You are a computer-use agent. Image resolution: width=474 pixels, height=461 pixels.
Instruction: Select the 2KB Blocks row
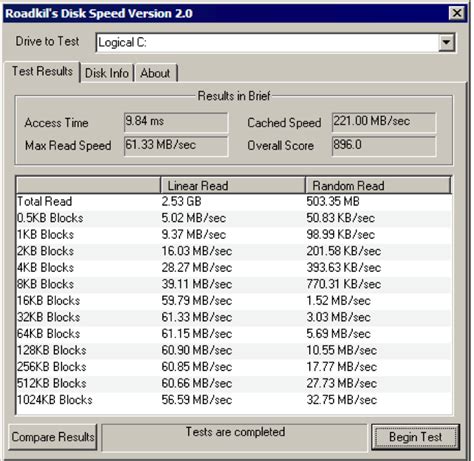[x=234, y=251]
